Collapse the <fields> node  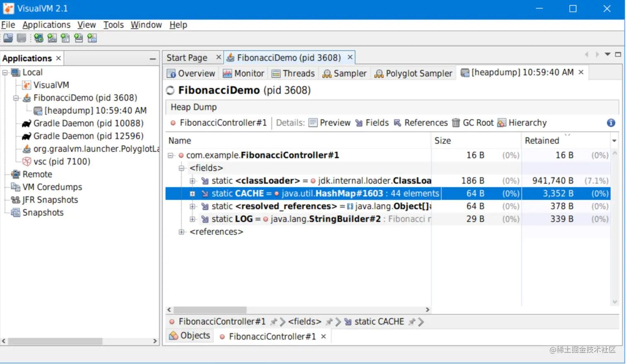coord(181,168)
